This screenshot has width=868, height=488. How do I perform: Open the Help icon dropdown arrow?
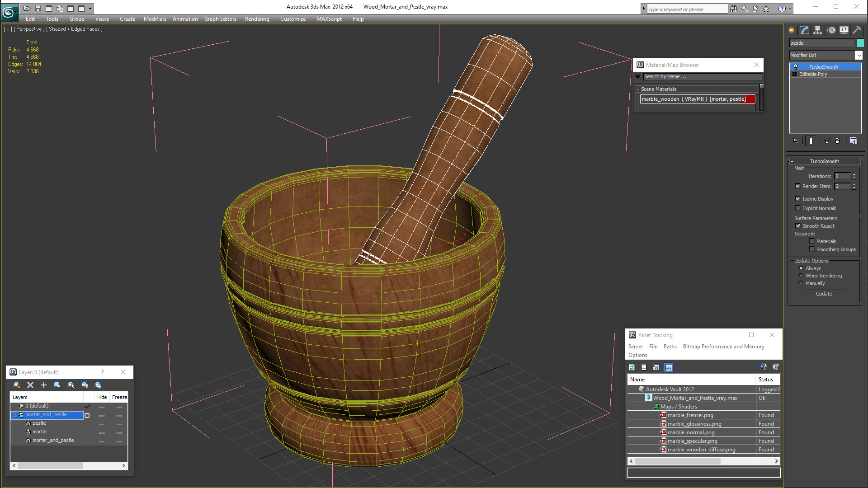click(x=790, y=9)
